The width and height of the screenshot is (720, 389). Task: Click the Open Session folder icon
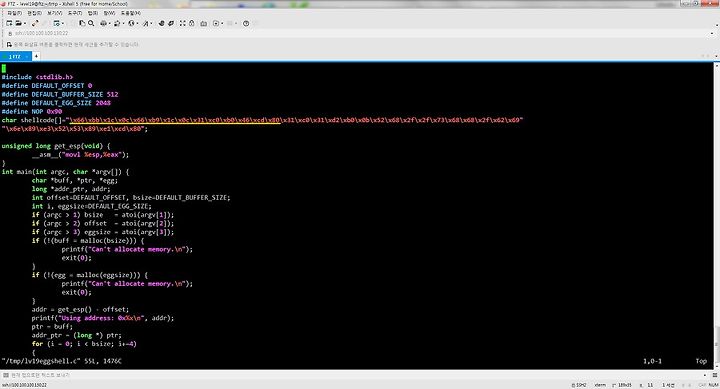coord(18,23)
